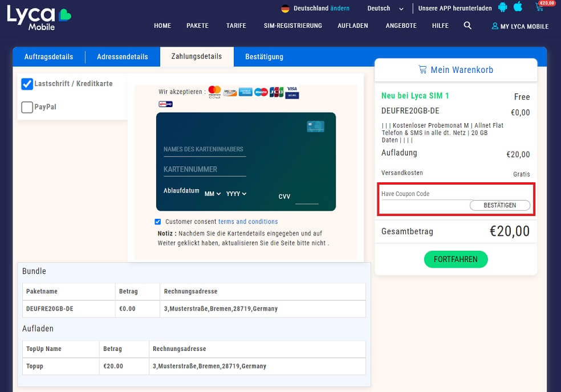
Task: Select the Zahlungsdetails tab
Action: tap(197, 56)
